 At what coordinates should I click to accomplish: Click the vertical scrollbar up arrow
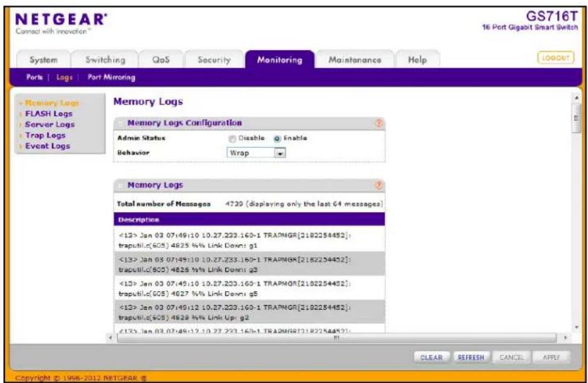577,98
